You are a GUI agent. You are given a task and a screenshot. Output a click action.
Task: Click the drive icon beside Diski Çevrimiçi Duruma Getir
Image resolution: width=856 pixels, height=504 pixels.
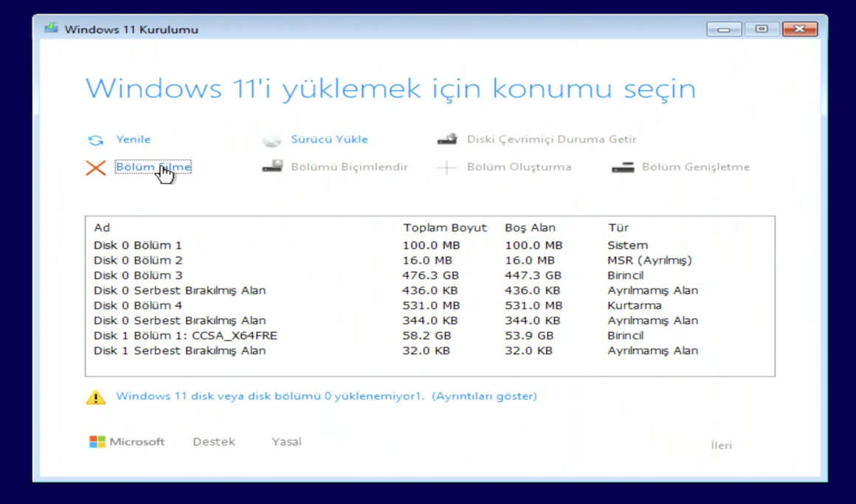pos(447,139)
